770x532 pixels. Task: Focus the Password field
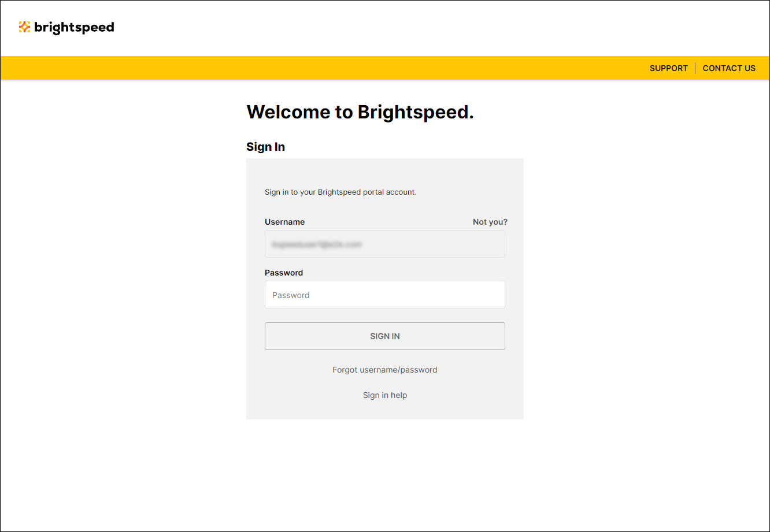385,295
